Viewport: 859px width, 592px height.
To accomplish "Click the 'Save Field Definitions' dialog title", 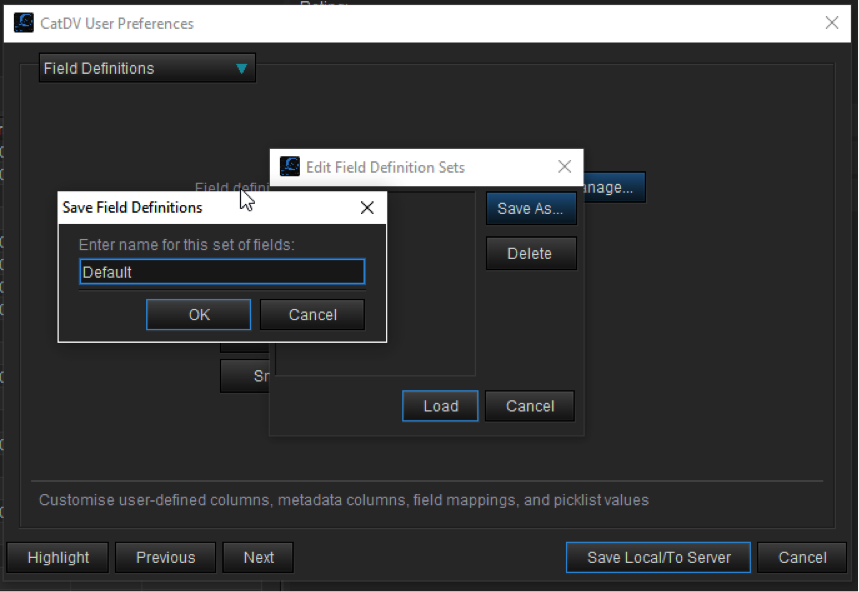I will pos(132,208).
